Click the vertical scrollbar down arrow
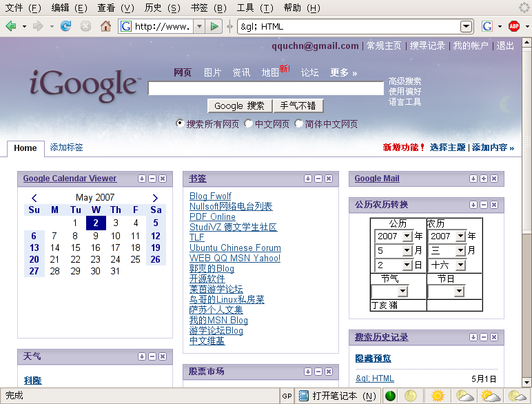Screen dimensions: 532x404 (526, 382)
